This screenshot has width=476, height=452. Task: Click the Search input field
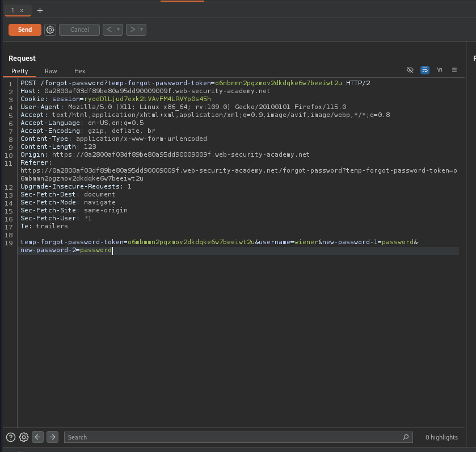coord(233,437)
